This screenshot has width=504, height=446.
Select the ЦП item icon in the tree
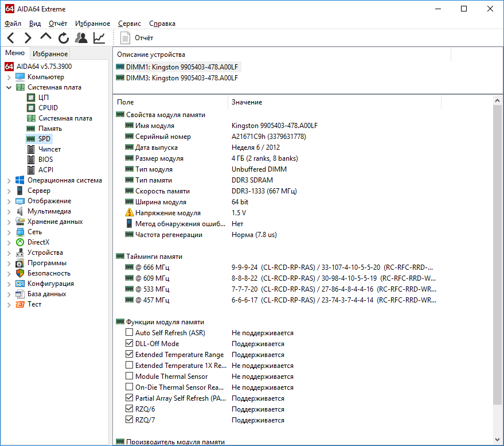coord(31,98)
